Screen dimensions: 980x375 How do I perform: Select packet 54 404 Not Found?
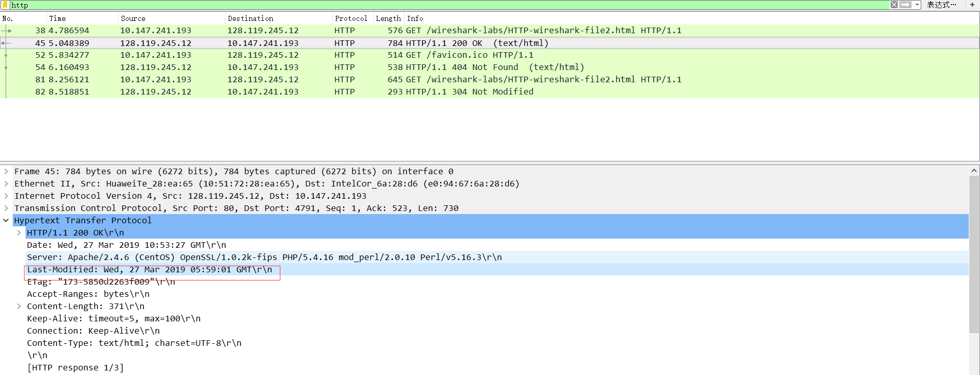[490, 67]
